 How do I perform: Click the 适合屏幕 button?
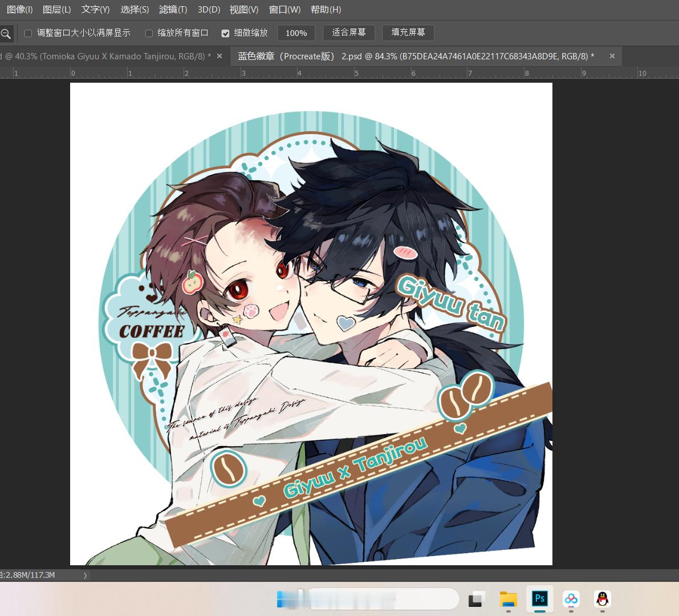pos(348,33)
